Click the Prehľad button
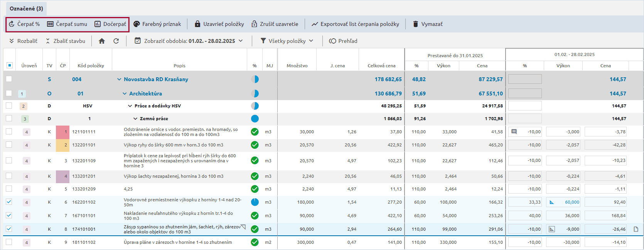Screen dimensions: 644x250 click(x=343, y=41)
